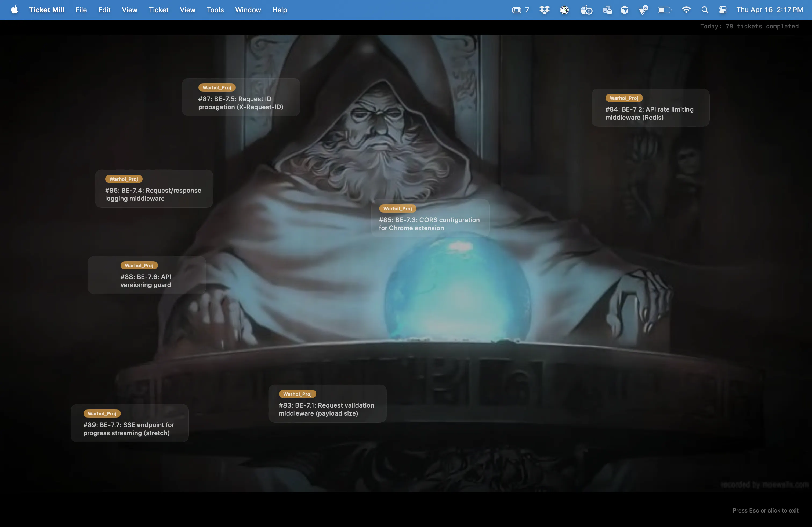Open the File menu
Screen dimensions: 812x527
pos(81,10)
